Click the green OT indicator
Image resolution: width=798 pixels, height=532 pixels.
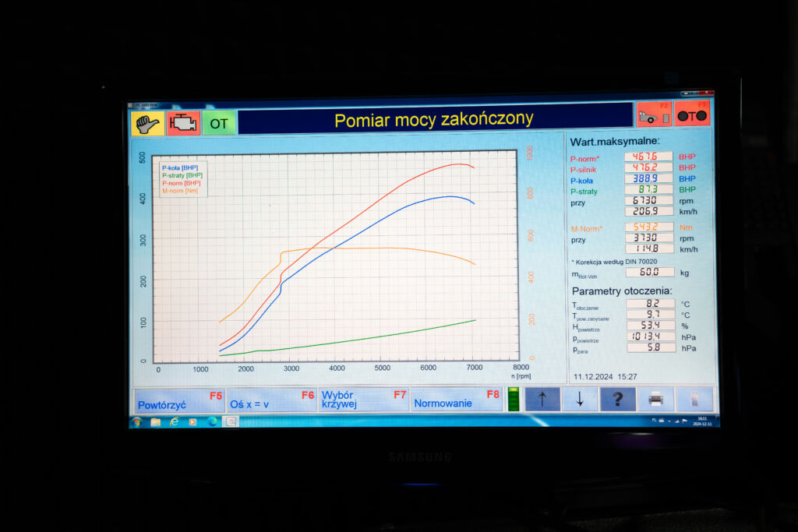coord(219,123)
